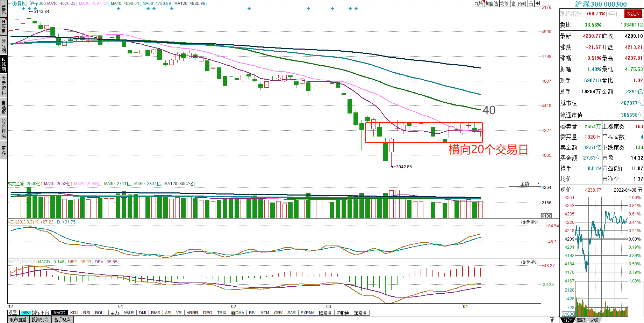Click the collapse arrow icon at bottom right
644x323 pixels.
pos(552,320)
